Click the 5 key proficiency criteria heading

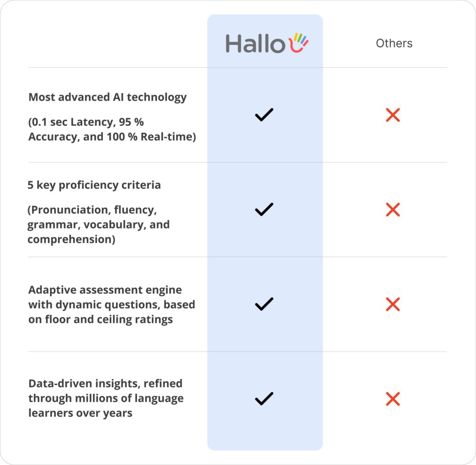coord(94,185)
